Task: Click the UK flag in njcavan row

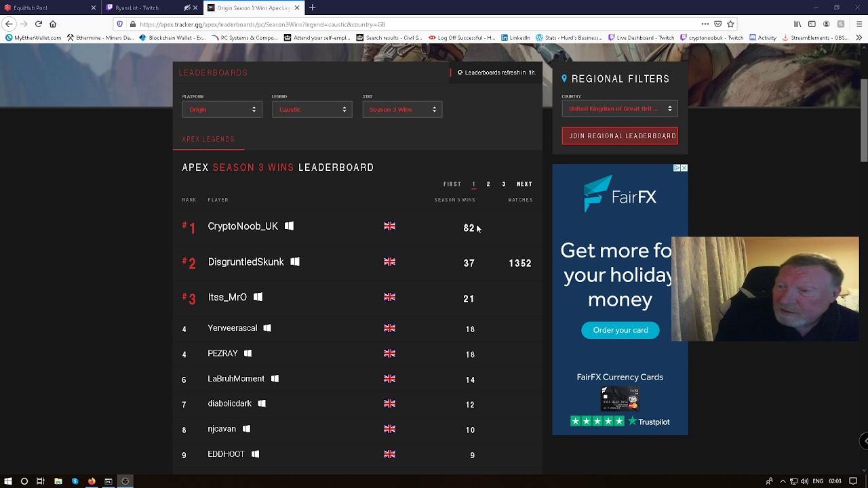Action: click(x=390, y=429)
